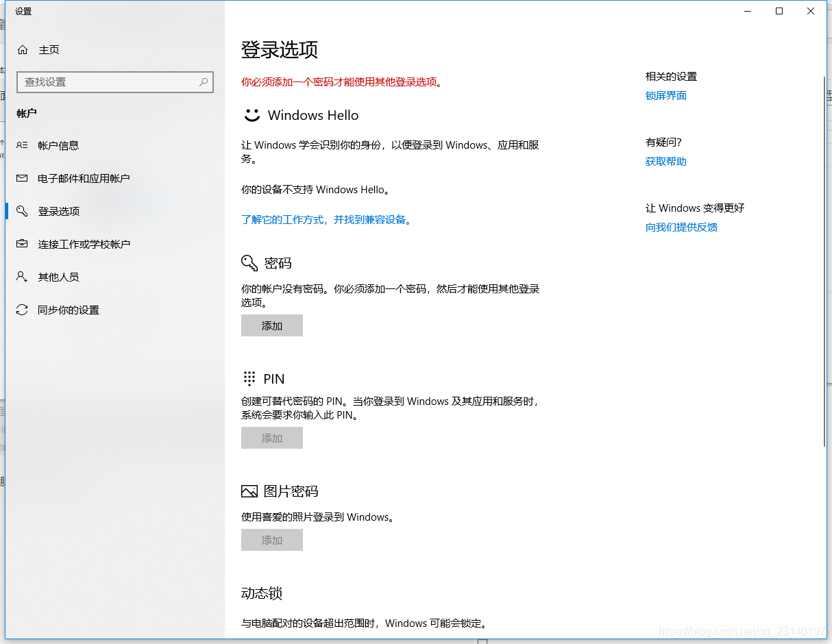Click the 你的帐户没有密码 description text
Image resolution: width=832 pixels, height=644 pixels.
(391, 295)
